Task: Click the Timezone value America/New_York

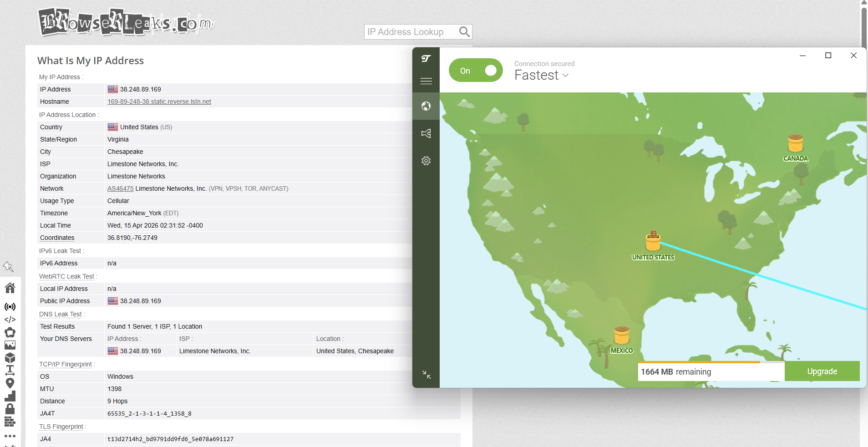Action: [x=134, y=213]
